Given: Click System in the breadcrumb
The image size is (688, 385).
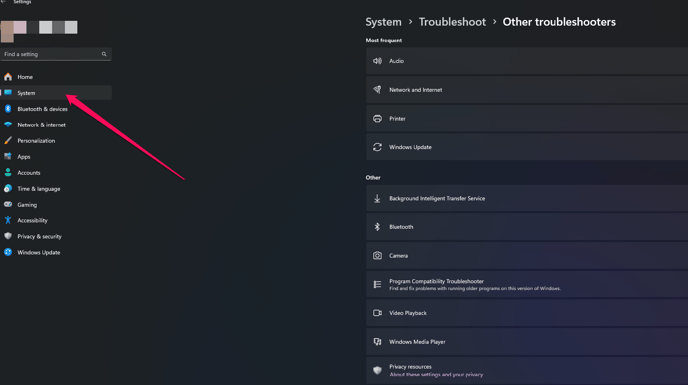Looking at the screenshot, I should click(383, 22).
